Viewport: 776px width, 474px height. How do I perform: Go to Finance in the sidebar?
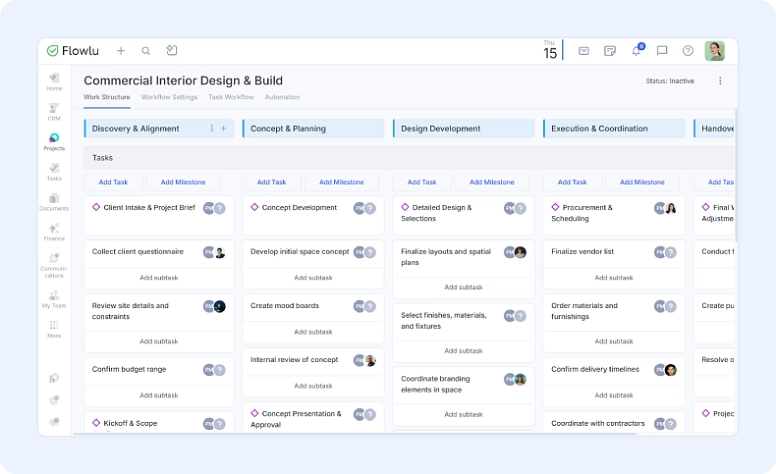click(x=54, y=233)
